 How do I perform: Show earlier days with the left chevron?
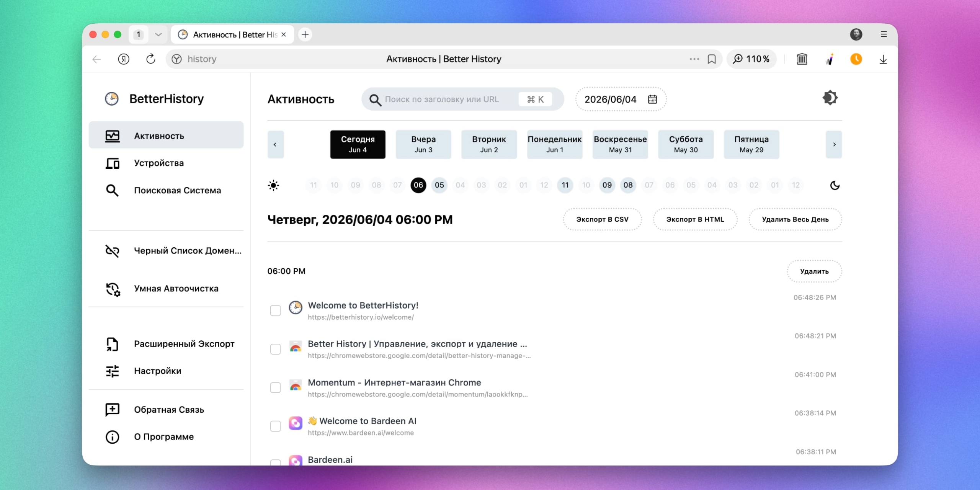[x=276, y=145]
